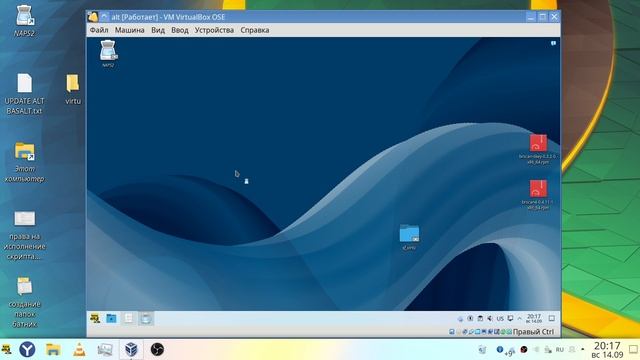640x360 pixels.
Task: Click the VirtualBox window title bar icon
Action: click(x=93, y=17)
